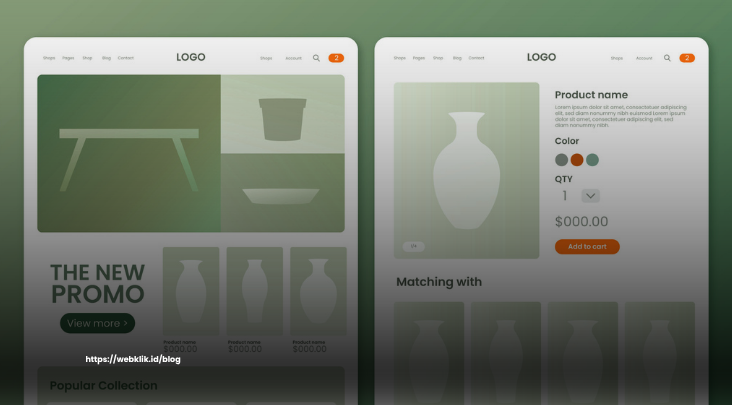This screenshot has height=405, width=732.
Task: Click the LOGO in the left mockup
Action: tap(191, 57)
